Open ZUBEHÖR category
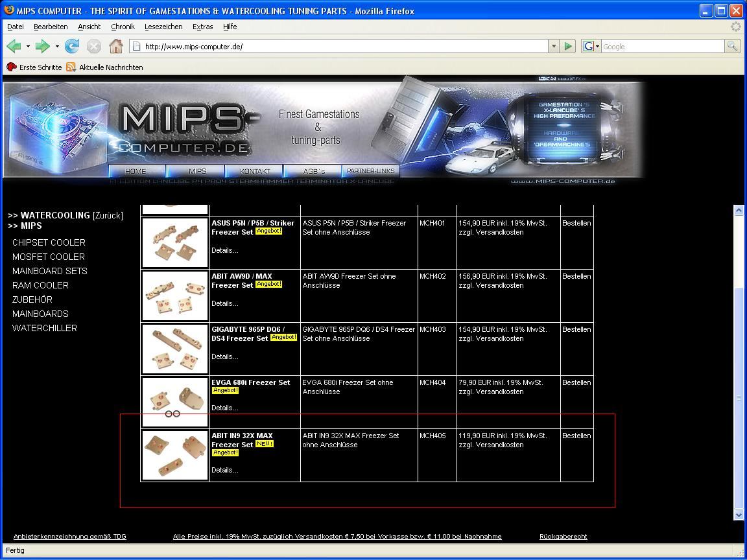The width and height of the screenshot is (747, 560). pos(32,299)
